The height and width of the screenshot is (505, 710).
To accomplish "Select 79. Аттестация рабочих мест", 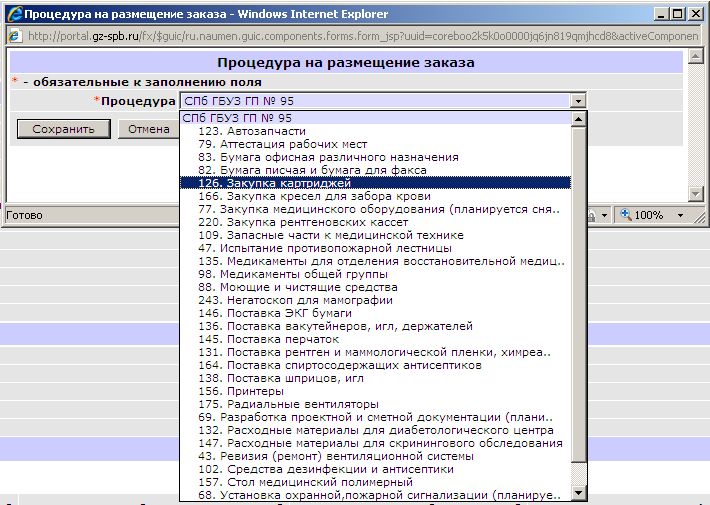I will pos(375,144).
